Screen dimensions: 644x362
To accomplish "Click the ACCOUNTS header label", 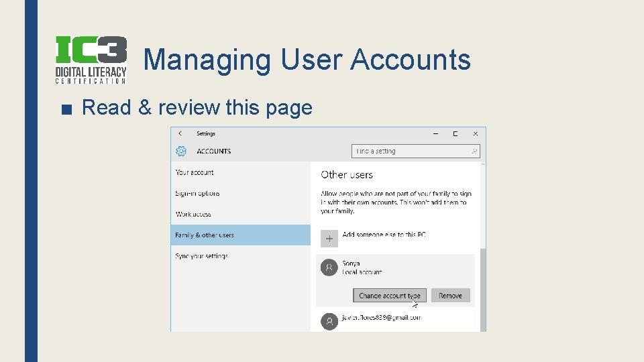I will [213, 151].
